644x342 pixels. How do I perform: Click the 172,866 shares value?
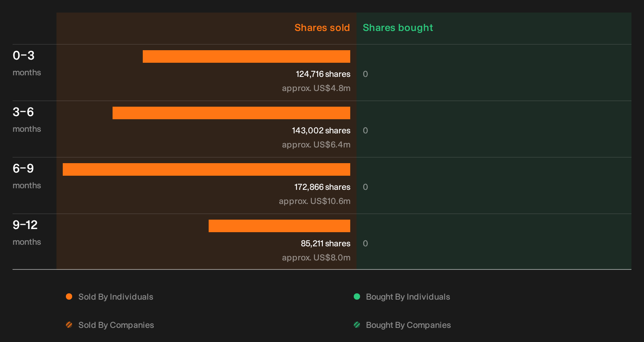coord(322,187)
